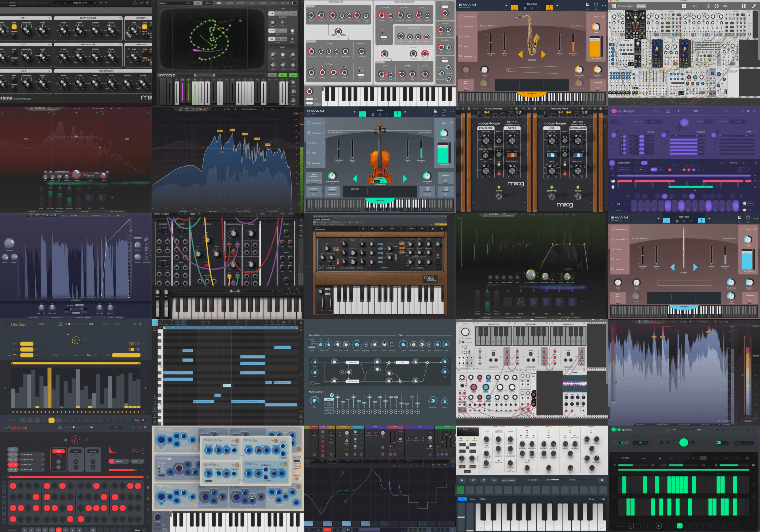Hit the orange PANIC icon in Tenor Sax
The width and height of the screenshot is (760, 532).
[549, 7]
